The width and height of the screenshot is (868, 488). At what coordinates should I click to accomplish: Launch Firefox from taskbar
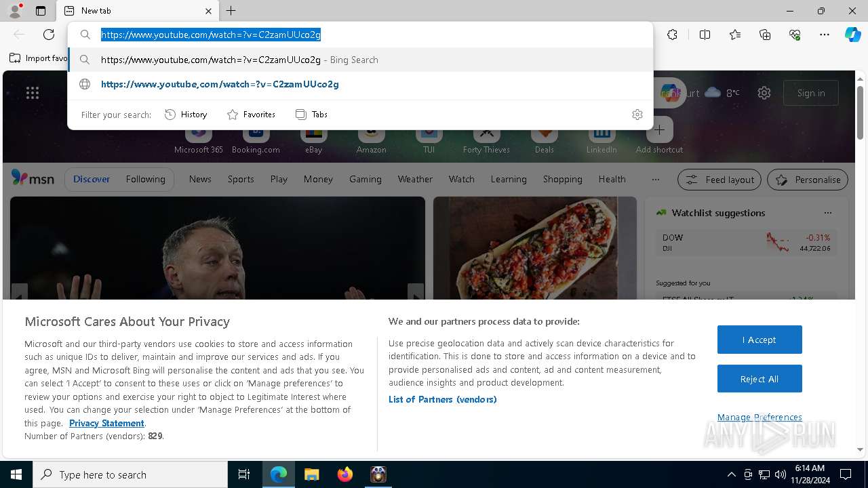point(345,474)
